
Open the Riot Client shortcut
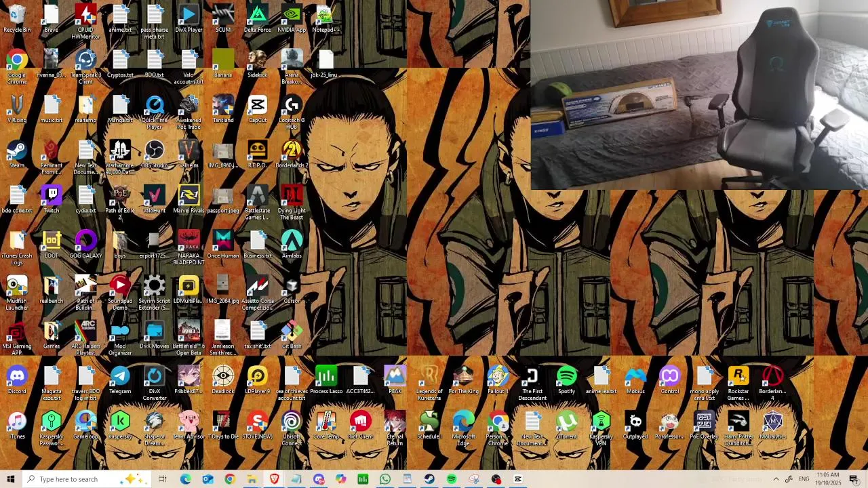coord(360,426)
